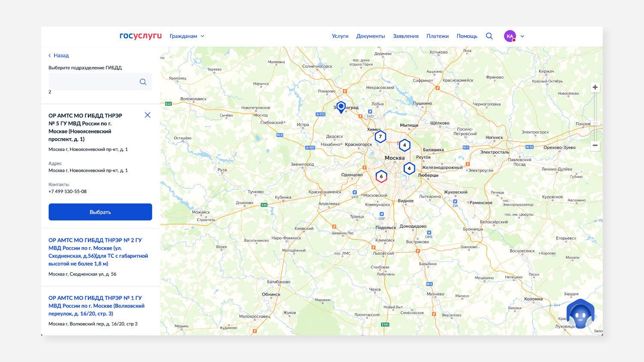Click the magnifier icon in the GIBDD search field
644x362 pixels.
coord(143,82)
